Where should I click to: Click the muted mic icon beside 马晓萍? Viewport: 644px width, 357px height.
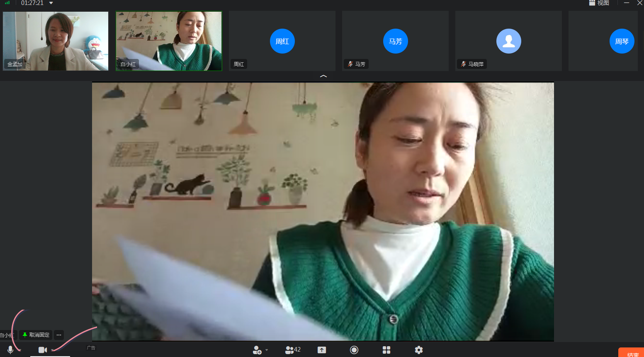[x=463, y=64]
